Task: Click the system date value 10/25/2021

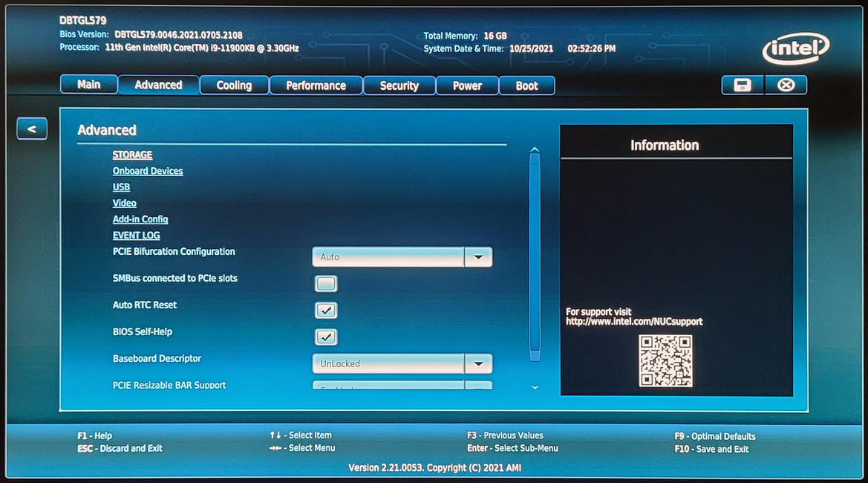Action: pos(532,49)
